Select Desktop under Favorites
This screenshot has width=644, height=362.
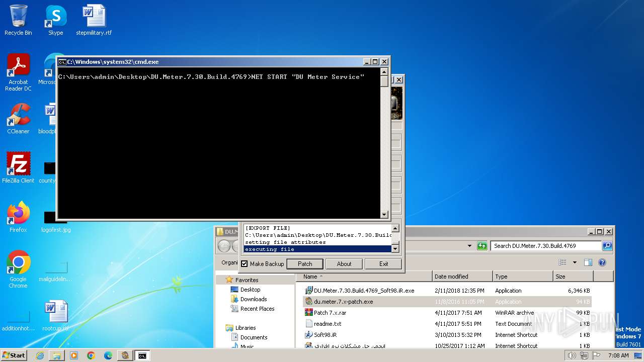point(250,290)
